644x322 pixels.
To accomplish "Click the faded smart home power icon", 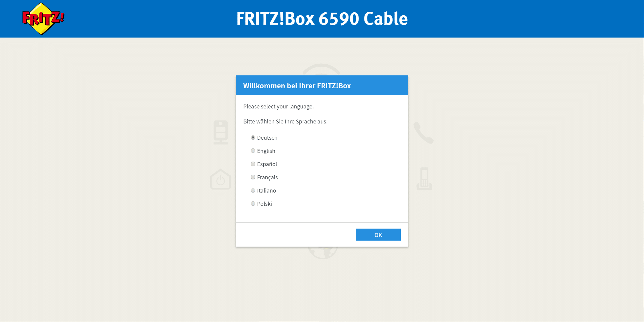I will coord(220,179).
